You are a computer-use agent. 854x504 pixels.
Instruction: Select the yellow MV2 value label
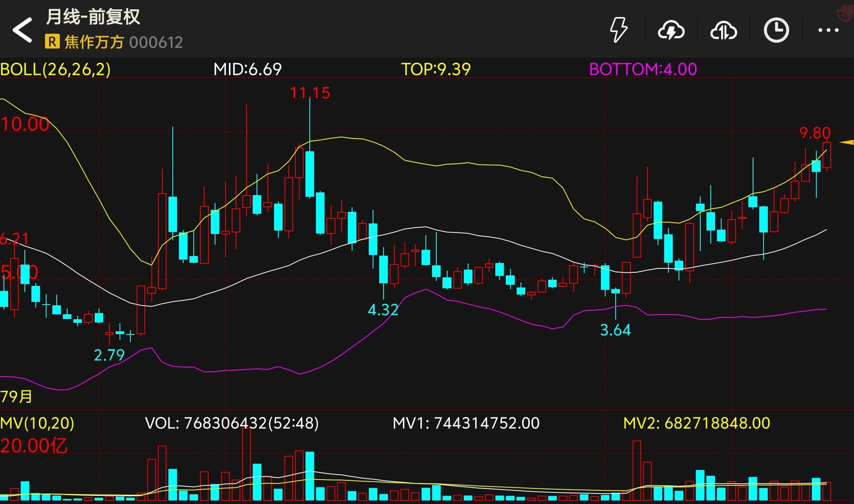tap(696, 423)
